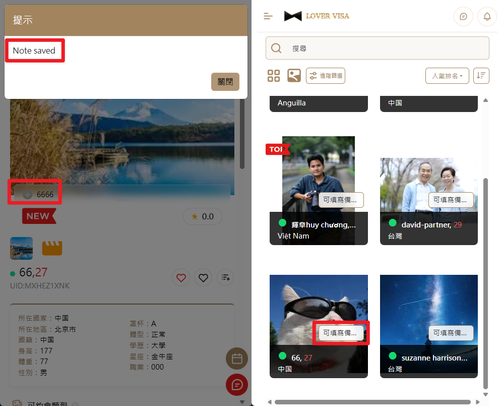500x406 pixels.
Task: Select the lake thumbnail in profile gallery
Action: point(21,248)
